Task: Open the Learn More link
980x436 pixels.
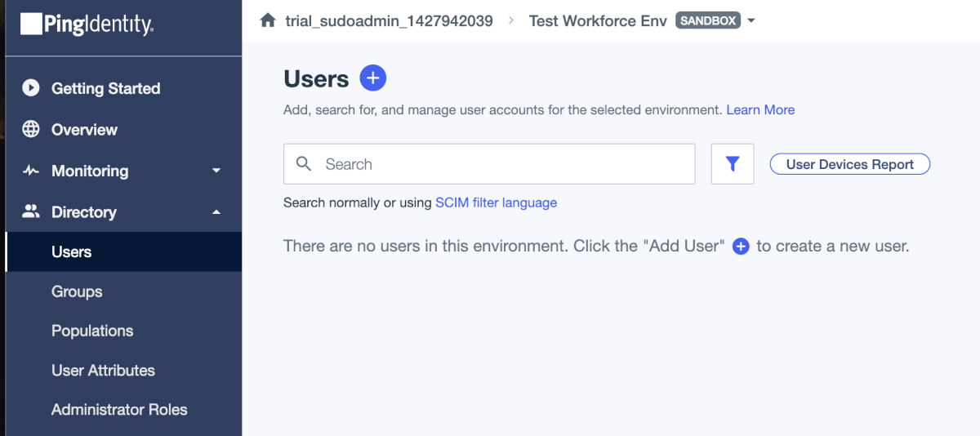Action: (760, 109)
